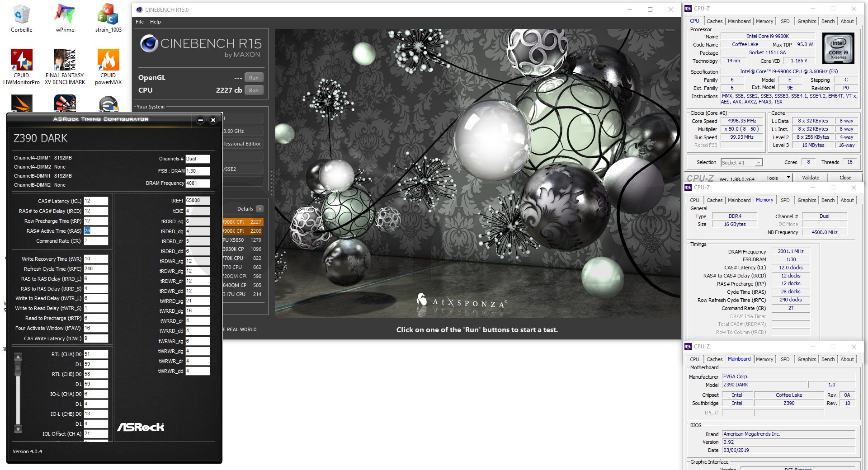Open Memory tab in CPU-Z Mainboard window
Image resolution: width=868 pixels, height=470 pixels.
click(x=764, y=359)
